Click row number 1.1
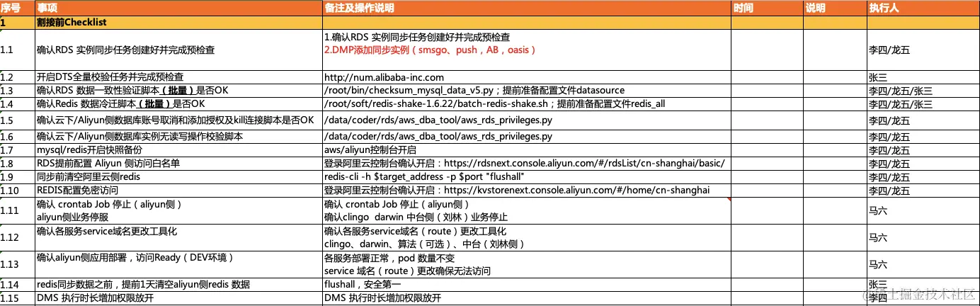 (x=17, y=50)
